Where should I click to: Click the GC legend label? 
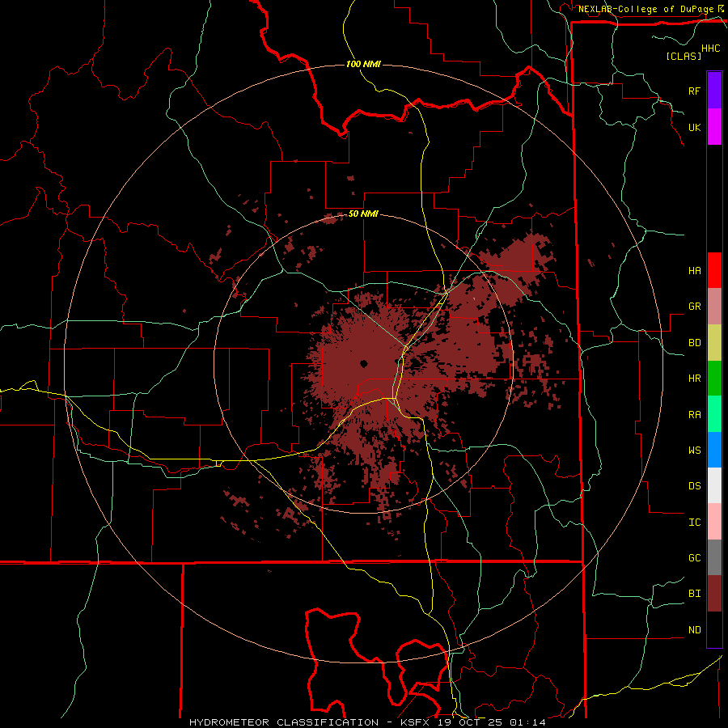pyautogui.click(x=694, y=558)
